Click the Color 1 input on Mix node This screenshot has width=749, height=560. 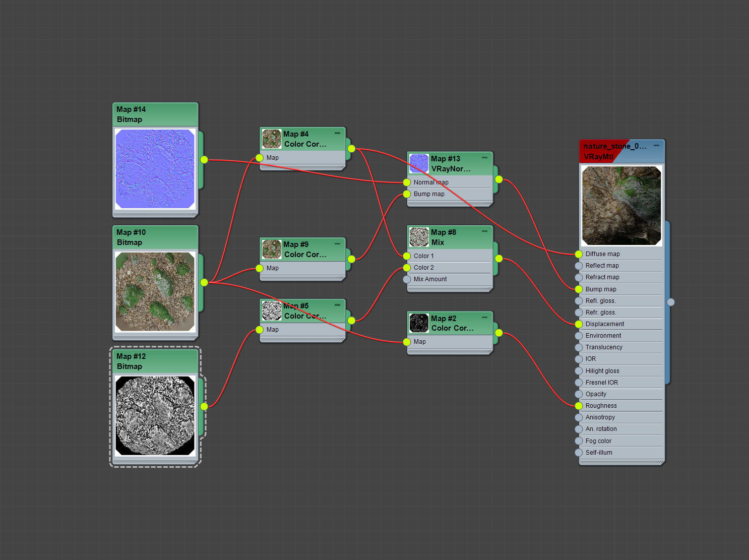pos(407,256)
